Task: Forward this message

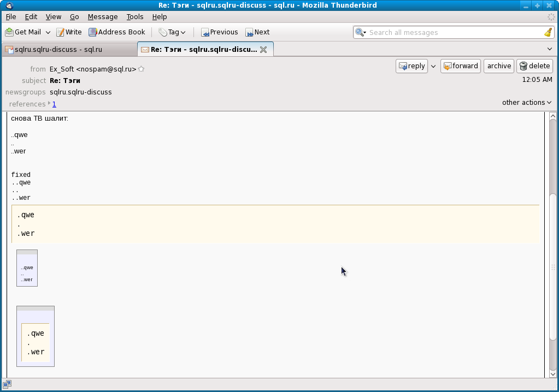Action: tap(460, 66)
